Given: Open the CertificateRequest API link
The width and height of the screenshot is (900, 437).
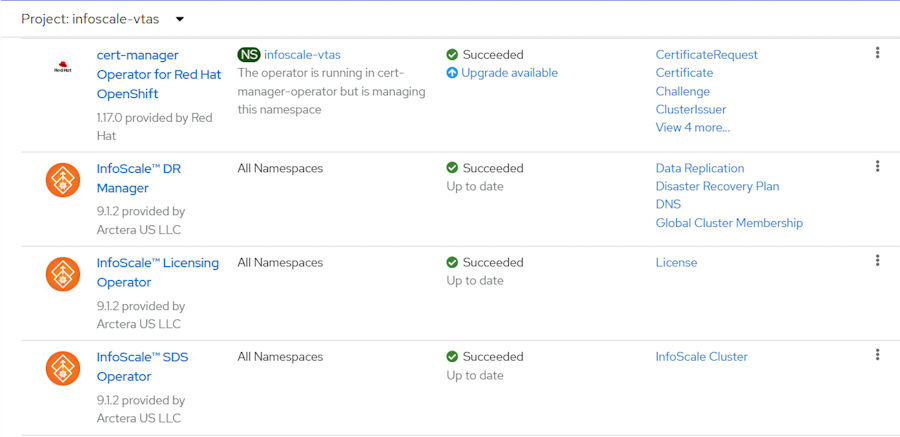Looking at the screenshot, I should pos(707,55).
